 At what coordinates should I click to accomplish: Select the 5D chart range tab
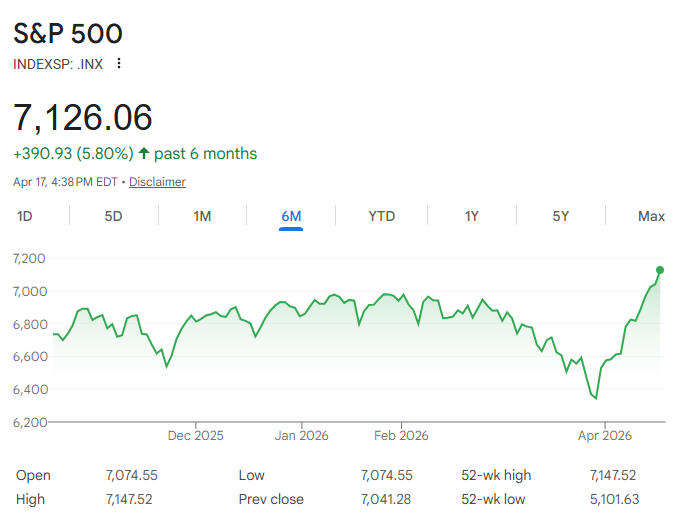[x=114, y=216]
